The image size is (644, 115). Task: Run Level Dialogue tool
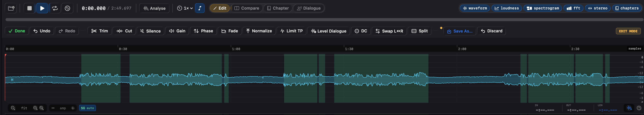pos(328,31)
